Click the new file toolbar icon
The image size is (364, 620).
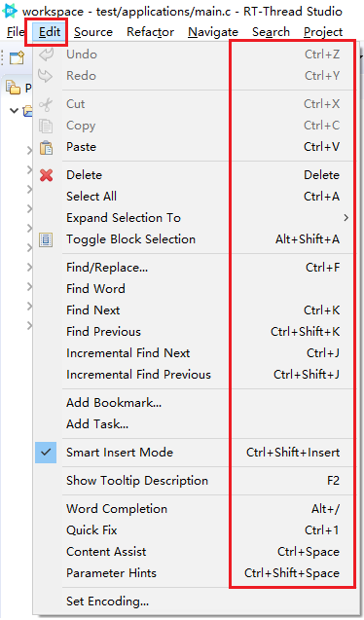[17, 57]
